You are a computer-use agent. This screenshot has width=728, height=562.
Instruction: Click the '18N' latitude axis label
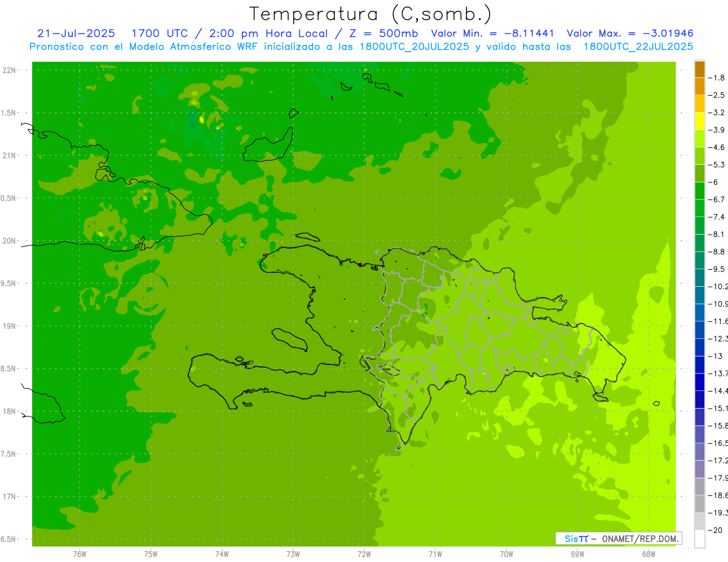(9, 412)
